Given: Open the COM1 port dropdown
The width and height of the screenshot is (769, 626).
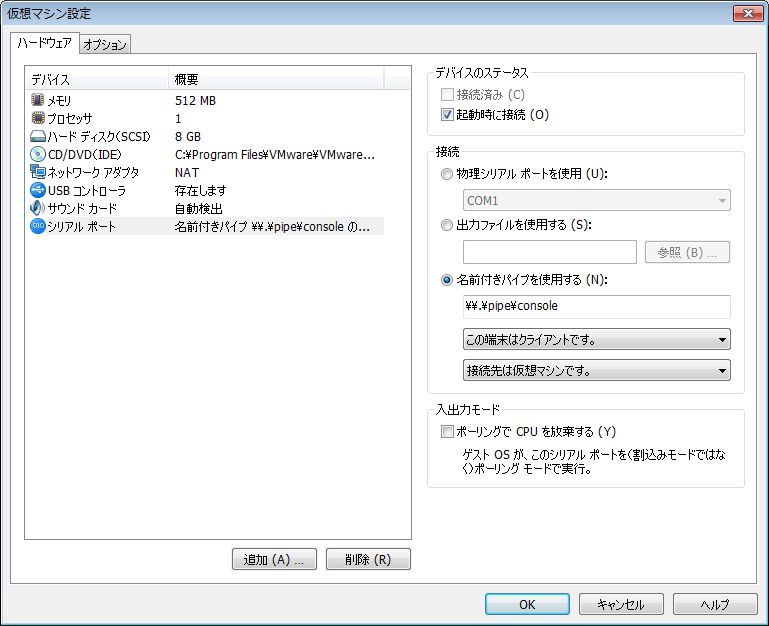Looking at the screenshot, I should coord(596,200).
